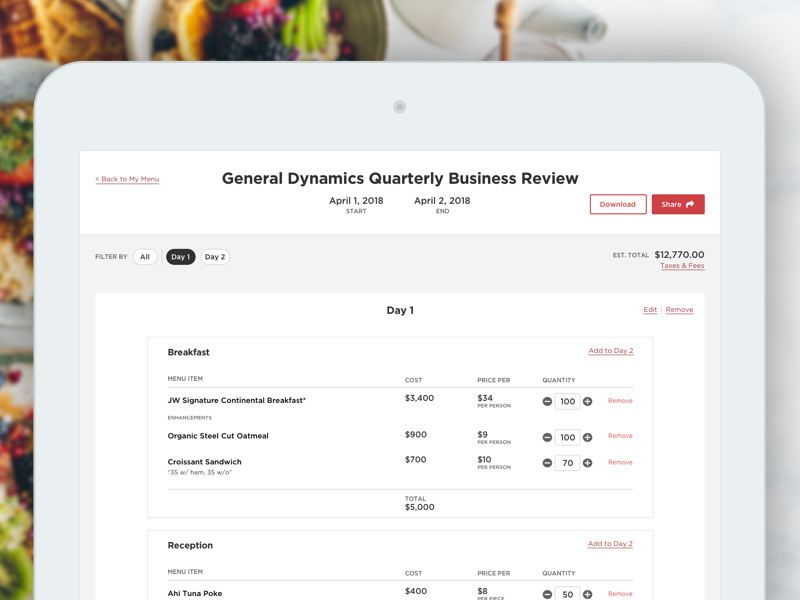Image resolution: width=800 pixels, height=600 pixels.
Task: Click the $3,400 cost value
Action: pos(419,398)
